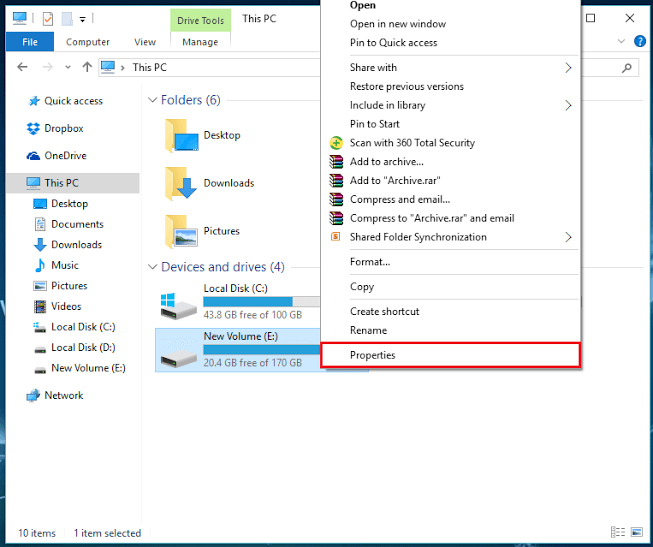Click the search magnifier icon
The height and width of the screenshot is (547, 653).
pyautogui.click(x=627, y=67)
